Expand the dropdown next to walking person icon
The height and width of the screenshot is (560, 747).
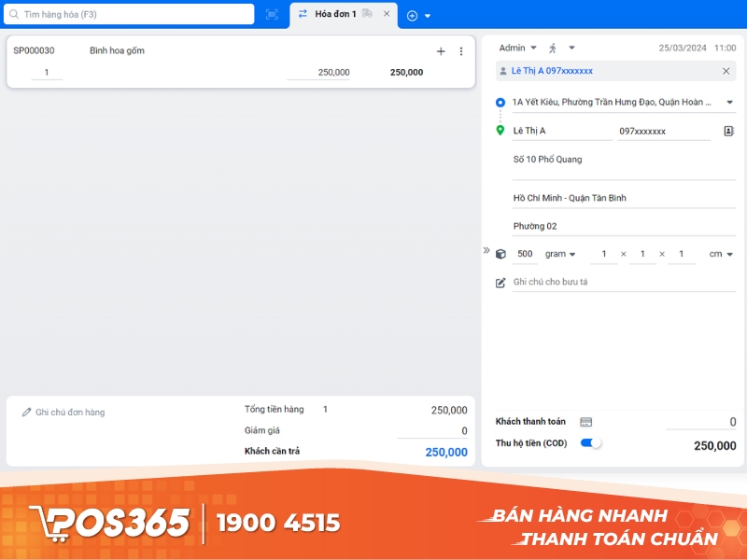click(x=571, y=48)
